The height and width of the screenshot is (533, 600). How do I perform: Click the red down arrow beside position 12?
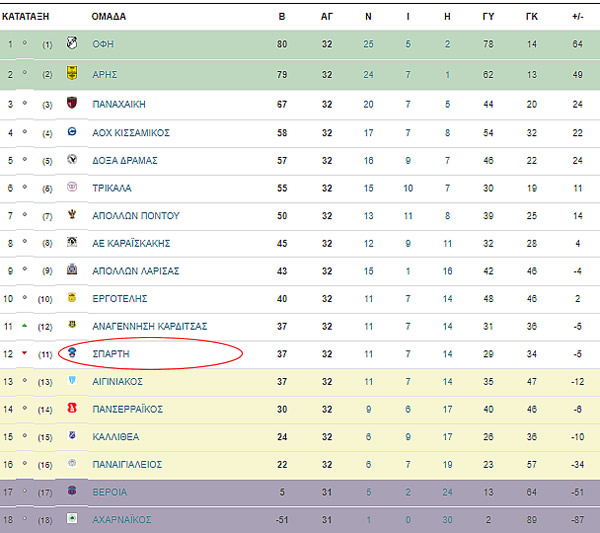24,353
